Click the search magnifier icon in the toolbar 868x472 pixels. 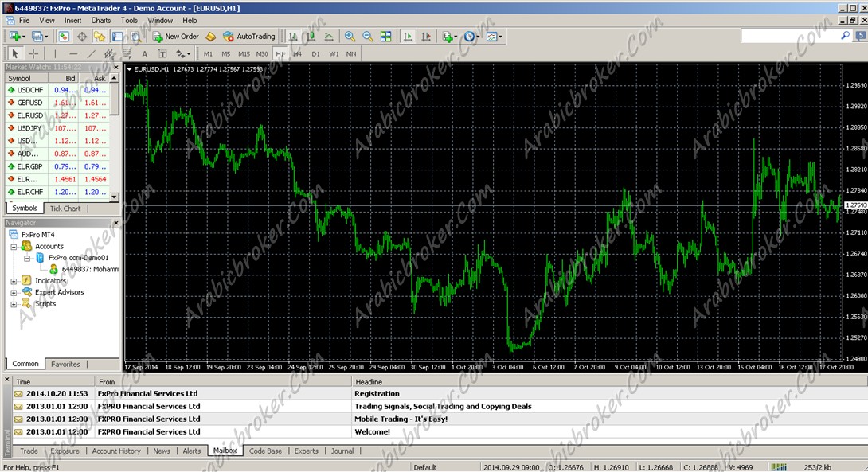point(845,36)
